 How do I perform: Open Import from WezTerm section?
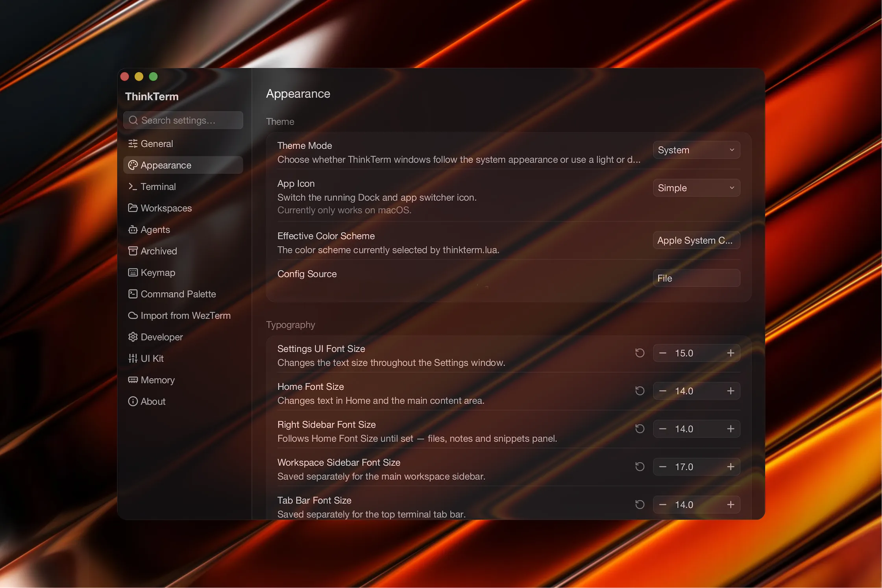click(x=183, y=315)
